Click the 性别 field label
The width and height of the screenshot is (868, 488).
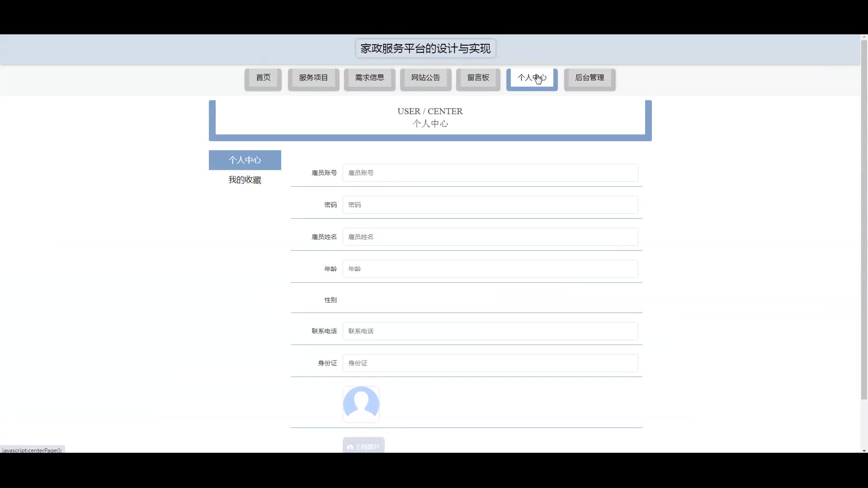click(x=330, y=300)
